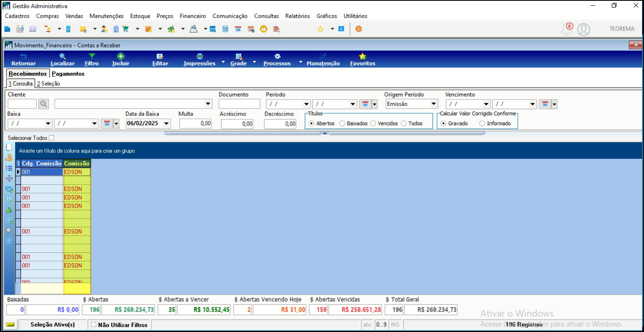Click the sidebar bulleted list icon
Screen dimensions: 644x332
tap(9, 168)
